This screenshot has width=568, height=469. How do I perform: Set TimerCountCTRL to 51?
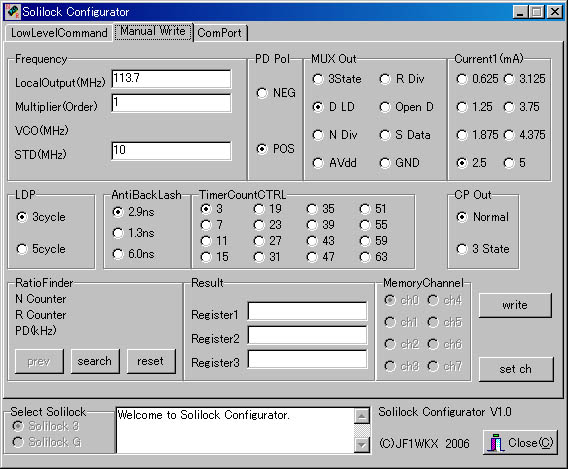click(x=373, y=209)
